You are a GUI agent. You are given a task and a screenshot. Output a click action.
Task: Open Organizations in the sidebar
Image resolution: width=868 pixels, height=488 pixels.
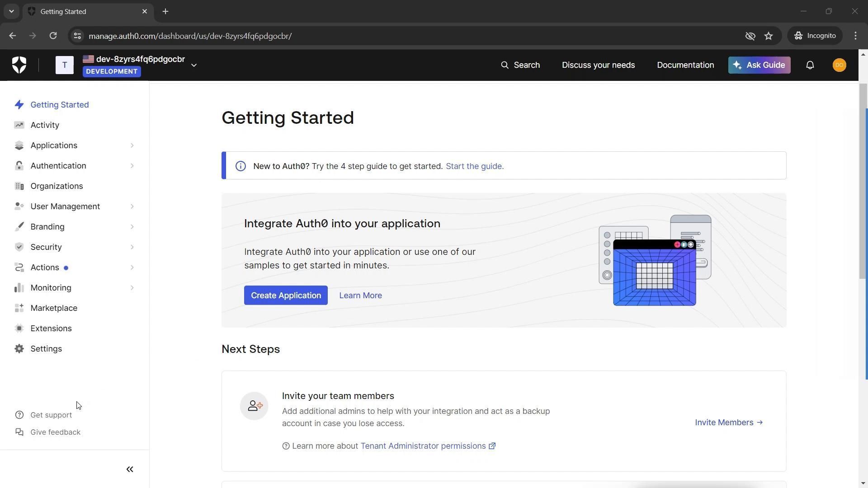[x=57, y=186]
